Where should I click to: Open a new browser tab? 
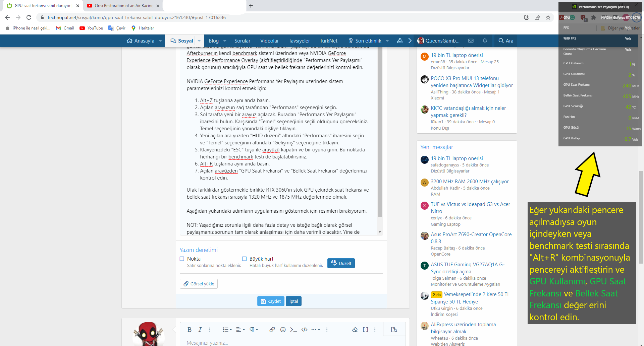point(251,6)
